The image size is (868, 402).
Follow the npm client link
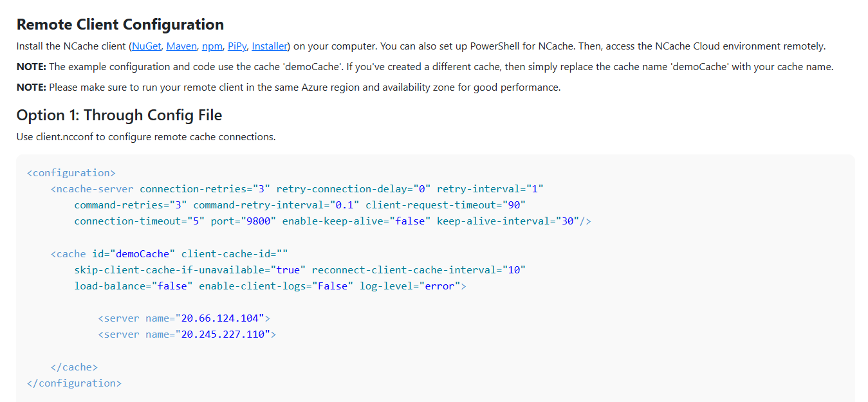[212, 46]
